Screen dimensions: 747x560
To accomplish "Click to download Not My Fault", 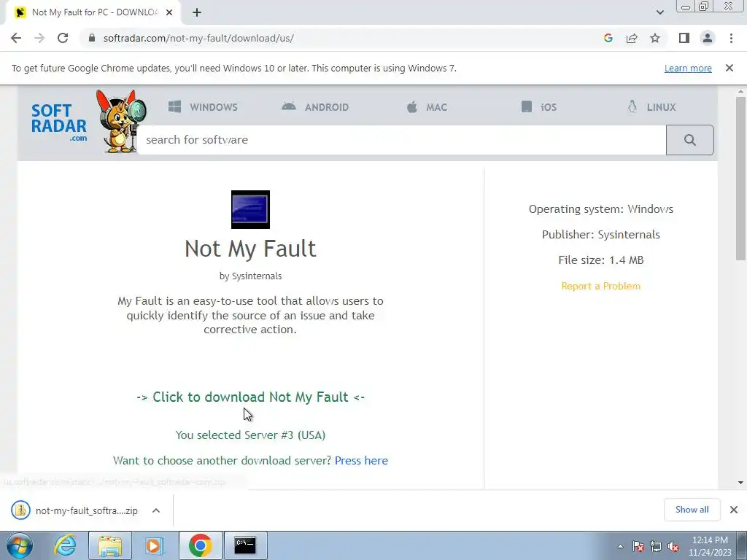I will point(251,397).
